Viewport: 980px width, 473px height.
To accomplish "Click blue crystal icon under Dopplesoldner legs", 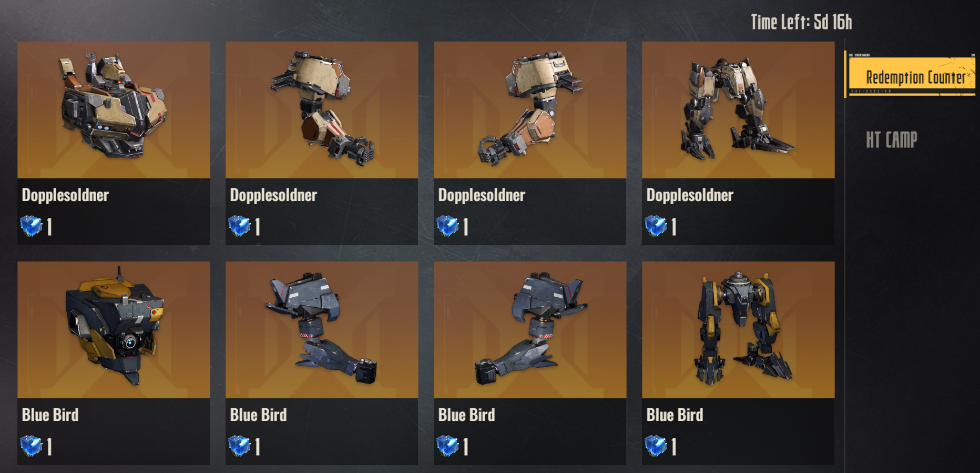I will point(656,226).
